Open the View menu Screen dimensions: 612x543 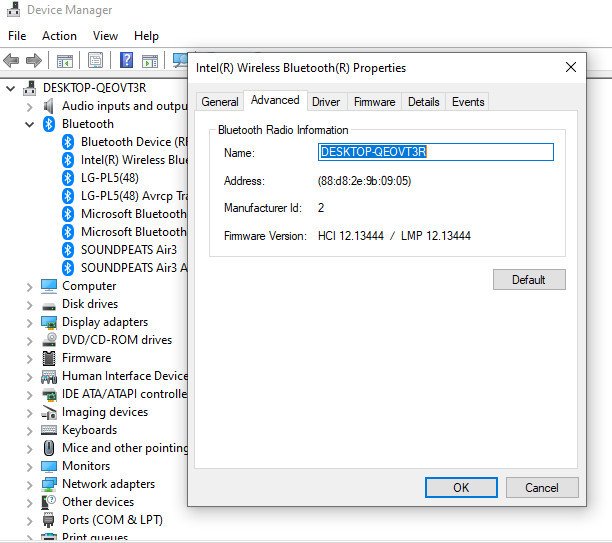pyautogui.click(x=105, y=35)
